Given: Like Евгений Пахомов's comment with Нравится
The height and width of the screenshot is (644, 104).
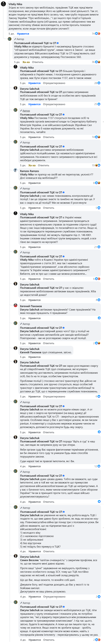Looking at the screenshot, I should point(34,318).
